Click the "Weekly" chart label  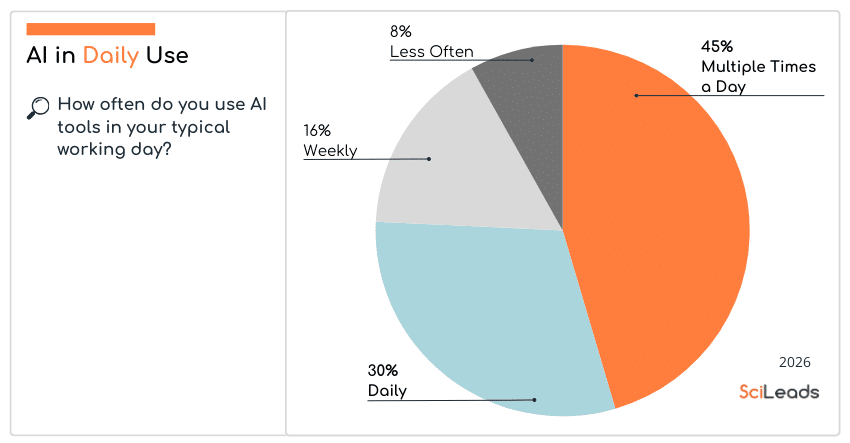point(330,151)
